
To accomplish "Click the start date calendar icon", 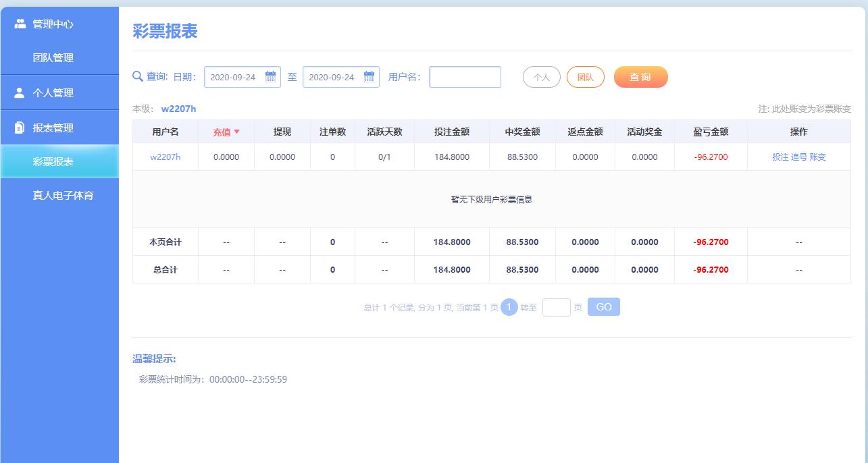I will [270, 77].
